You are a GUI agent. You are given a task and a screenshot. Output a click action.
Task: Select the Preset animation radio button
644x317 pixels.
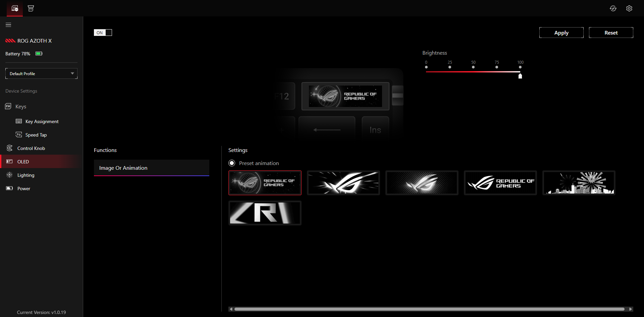pos(232,163)
